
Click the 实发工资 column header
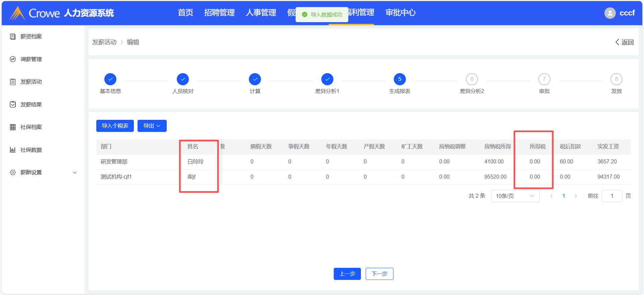pyautogui.click(x=608, y=147)
